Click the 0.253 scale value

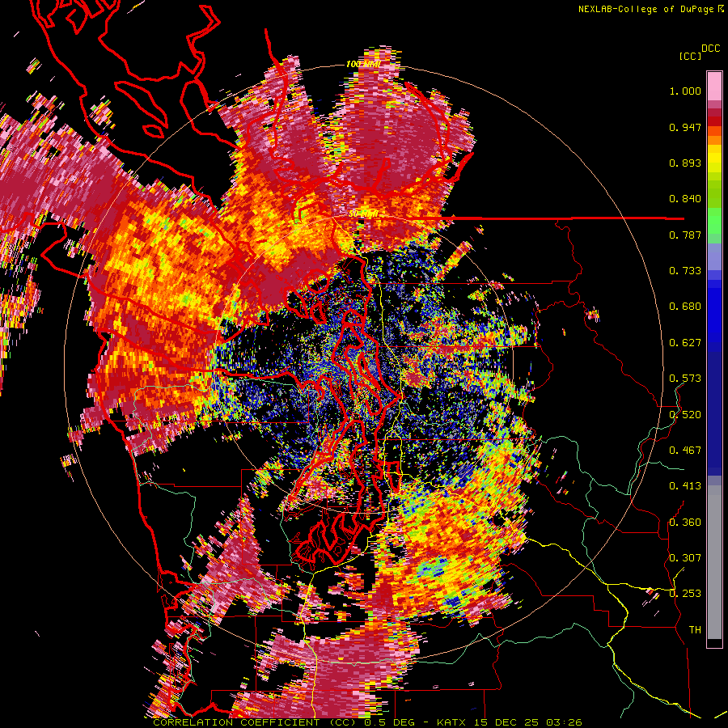click(685, 594)
